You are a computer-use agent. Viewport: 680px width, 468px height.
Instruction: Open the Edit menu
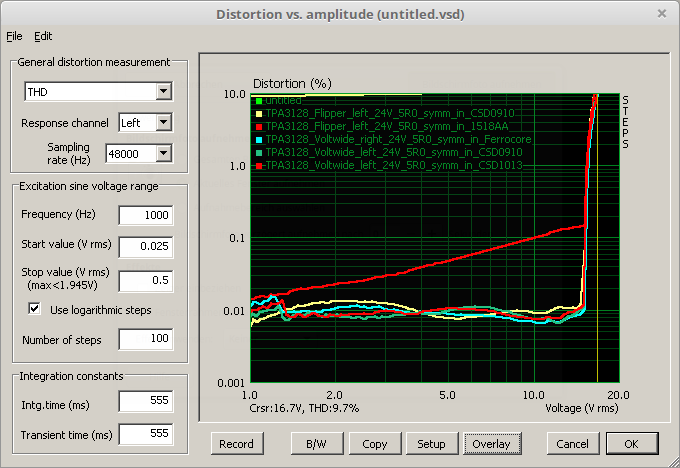pos(43,36)
